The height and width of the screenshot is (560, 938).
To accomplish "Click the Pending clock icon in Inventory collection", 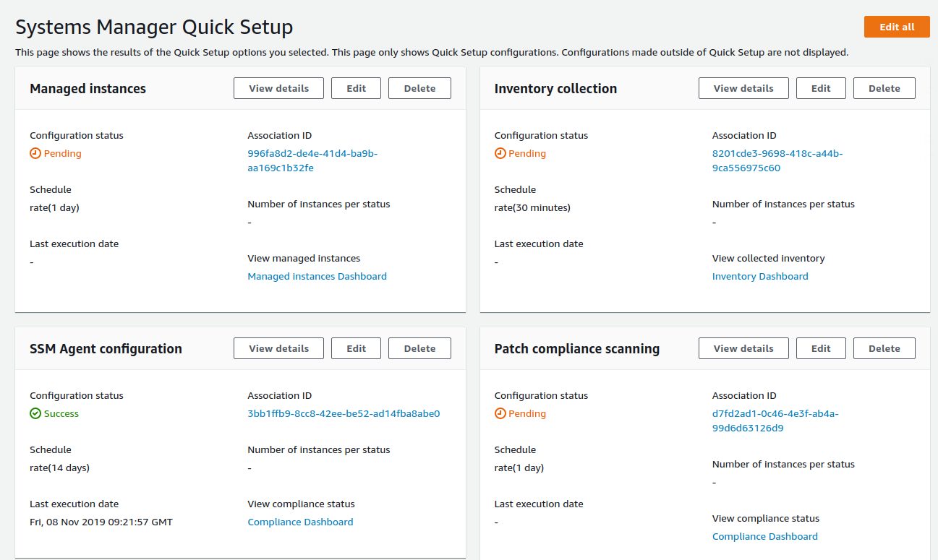I will [500, 153].
